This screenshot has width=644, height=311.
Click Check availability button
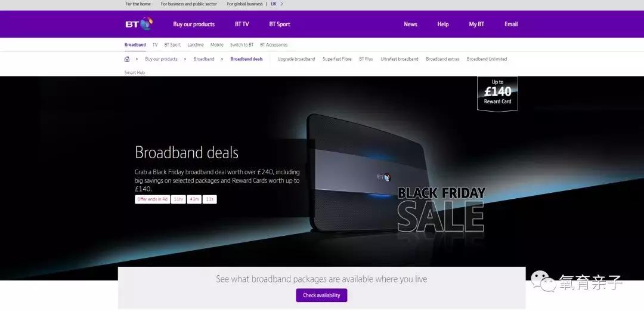coord(321,295)
